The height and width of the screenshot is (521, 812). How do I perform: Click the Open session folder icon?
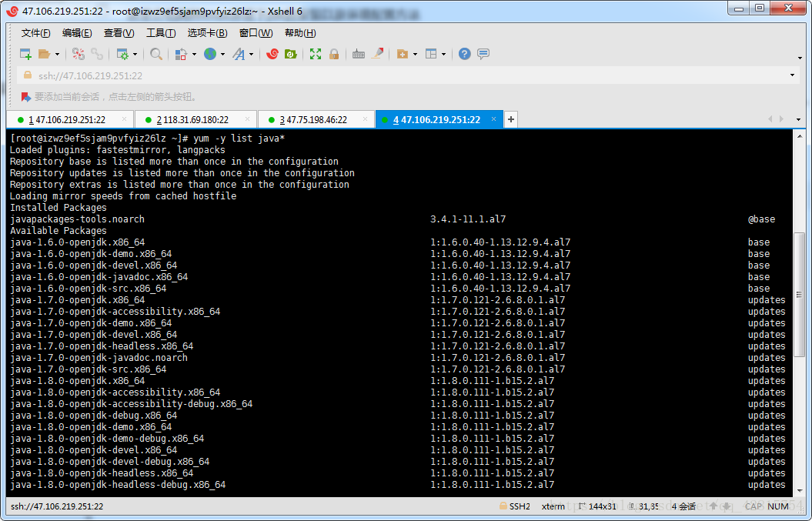(44, 54)
